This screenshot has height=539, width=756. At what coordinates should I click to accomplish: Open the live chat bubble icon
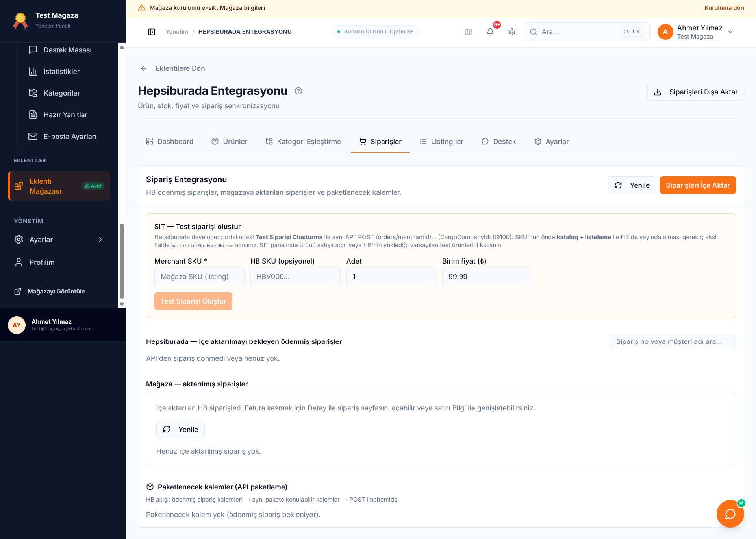(730, 513)
